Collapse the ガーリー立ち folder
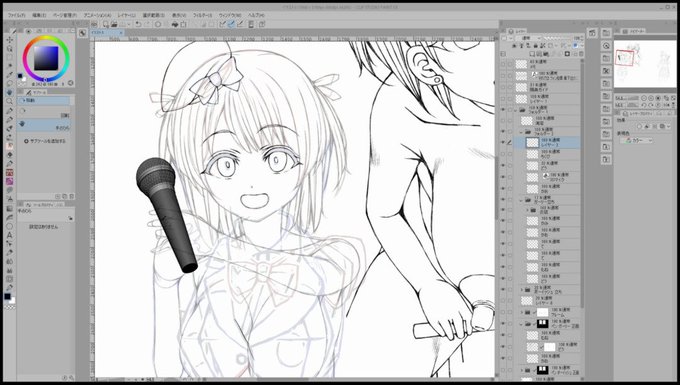The height and width of the screenshot is (385, 680). click(522, 200)
